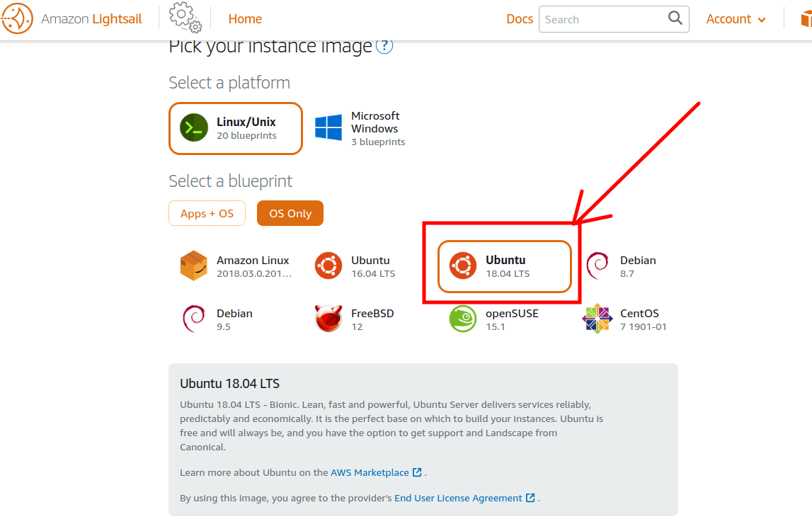Choose the openSUSE 15.1 blueprint
Image resolution: width=812 pixels, height=524 pixels.
[x=504, y=319]
